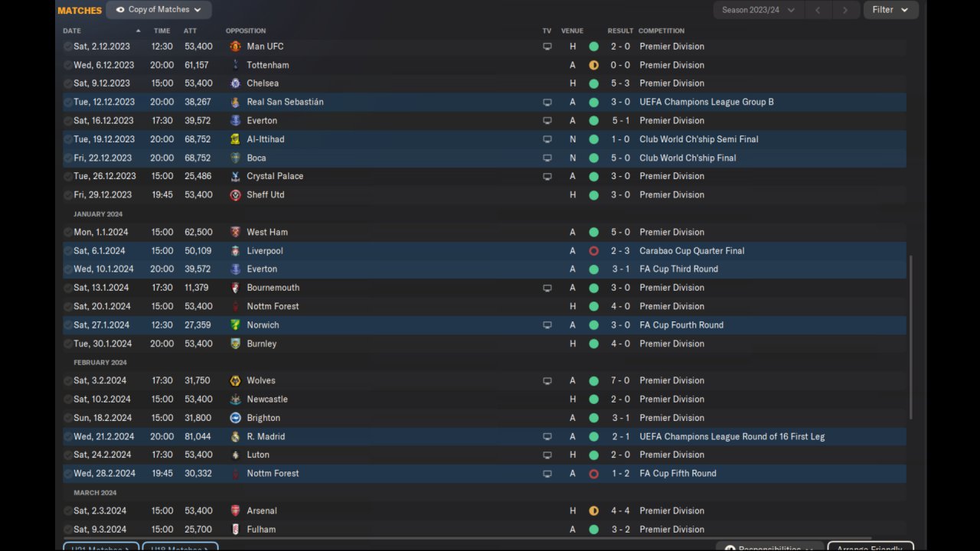Click the Arrange Friendly button
Viewport: 980px width, 551px height.
click(871, 547)
